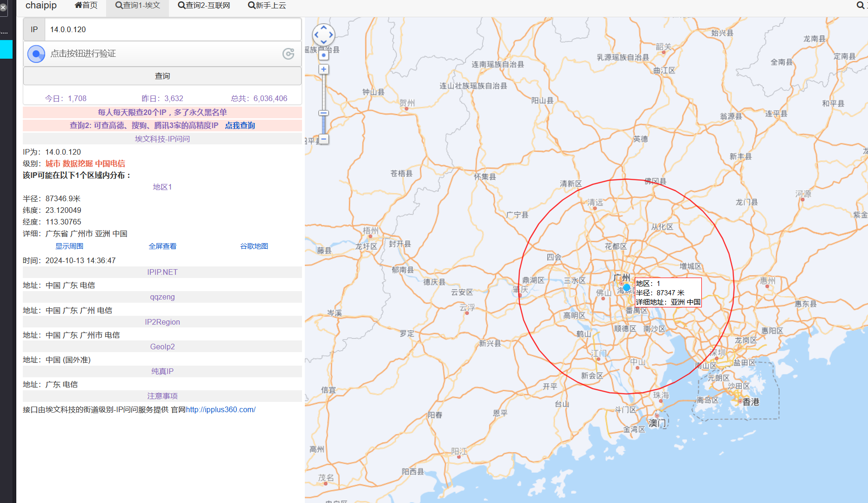The image size is (868, 503).
Task: Click 点击按钮进行验证 verification bar
Action: (x=162, y=54)
